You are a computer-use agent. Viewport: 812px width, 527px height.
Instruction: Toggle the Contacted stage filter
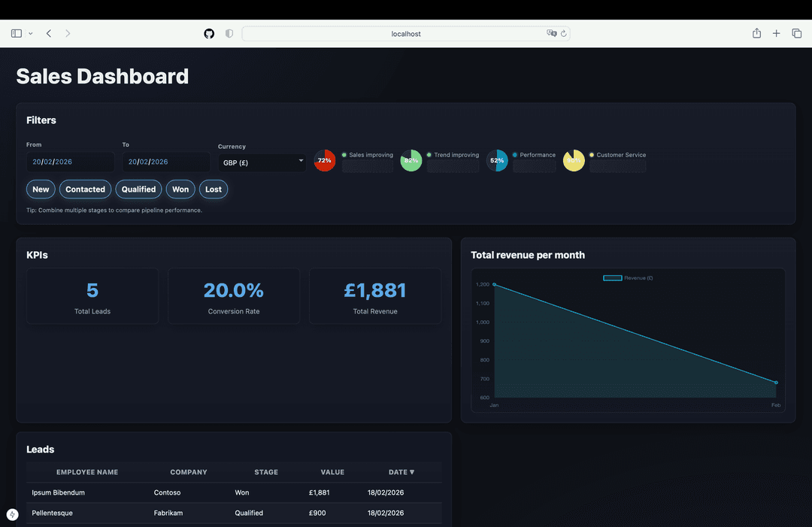(85, 189)
